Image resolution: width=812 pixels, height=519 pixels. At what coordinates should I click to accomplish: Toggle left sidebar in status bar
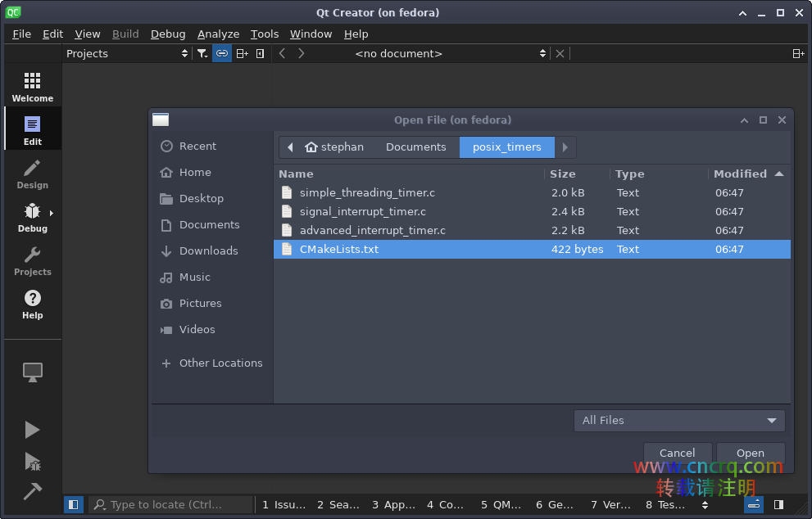(74, 504)
